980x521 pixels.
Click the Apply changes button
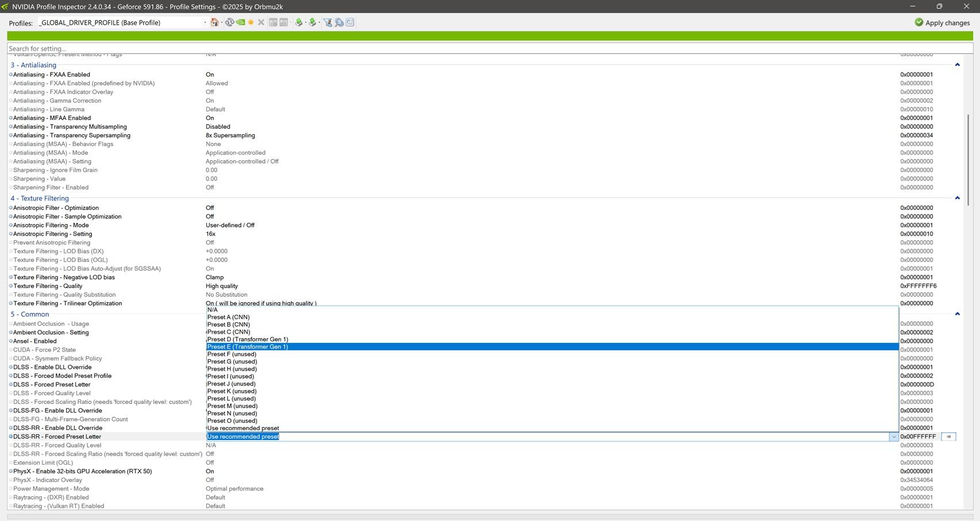coord(942,22)
